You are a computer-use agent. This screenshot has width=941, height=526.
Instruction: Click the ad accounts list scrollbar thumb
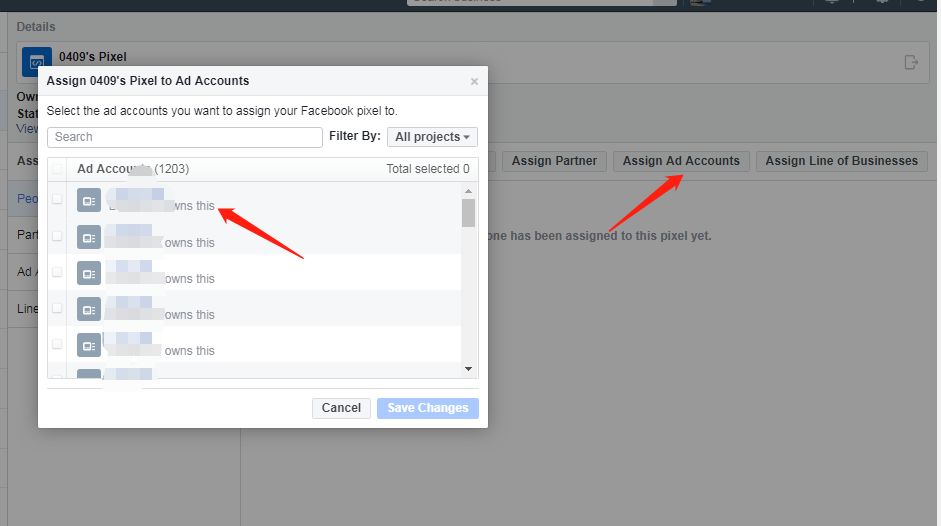tap(469, 213)
